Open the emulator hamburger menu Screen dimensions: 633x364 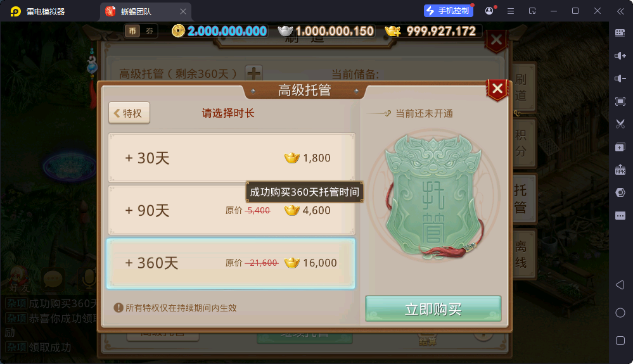click(511, 11)
